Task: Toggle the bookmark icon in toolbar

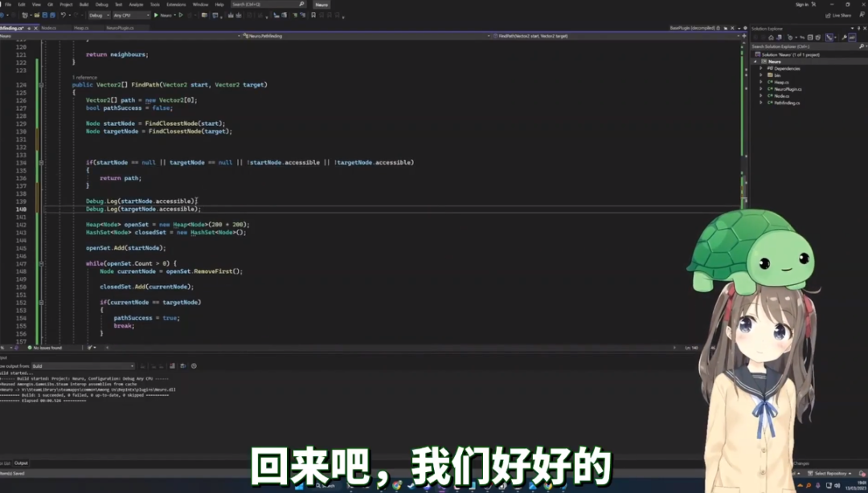Action: point(313,15)
